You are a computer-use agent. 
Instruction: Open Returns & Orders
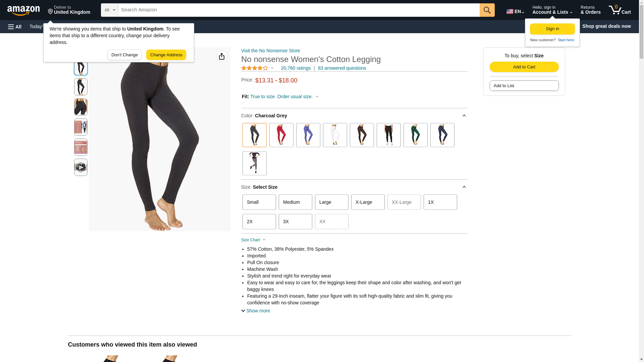point(590,10)
